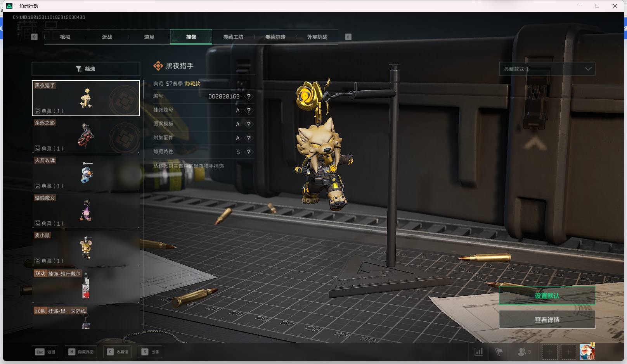This screenshot has height=364, width=627.
Task: Select the 慵懒魔女 charm in the list
Action: 86,210
